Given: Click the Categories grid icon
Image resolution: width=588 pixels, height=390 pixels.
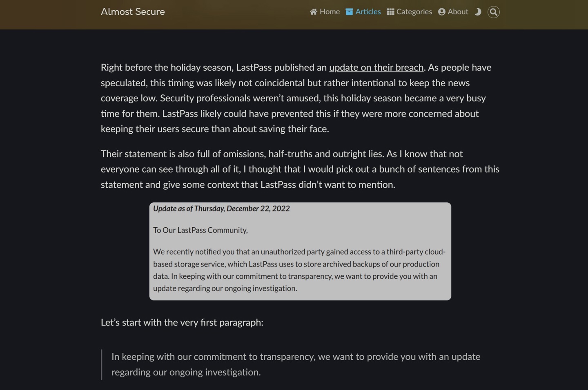Looking at the screenshot, I should click(x=390, y=12).
